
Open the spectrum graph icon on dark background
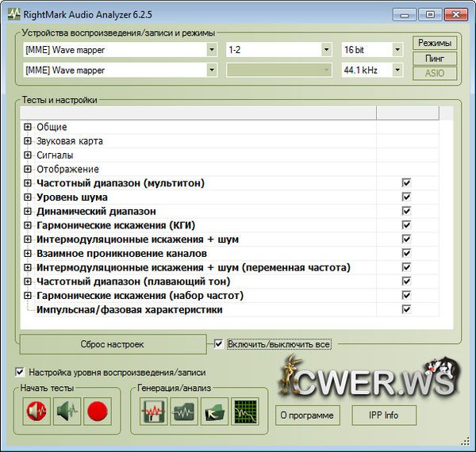(244, 412)
